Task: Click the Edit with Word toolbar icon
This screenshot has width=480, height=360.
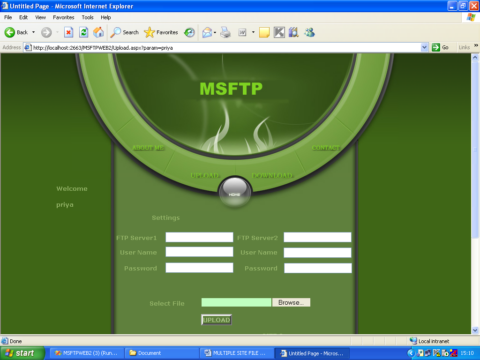Action: [242, 32]
